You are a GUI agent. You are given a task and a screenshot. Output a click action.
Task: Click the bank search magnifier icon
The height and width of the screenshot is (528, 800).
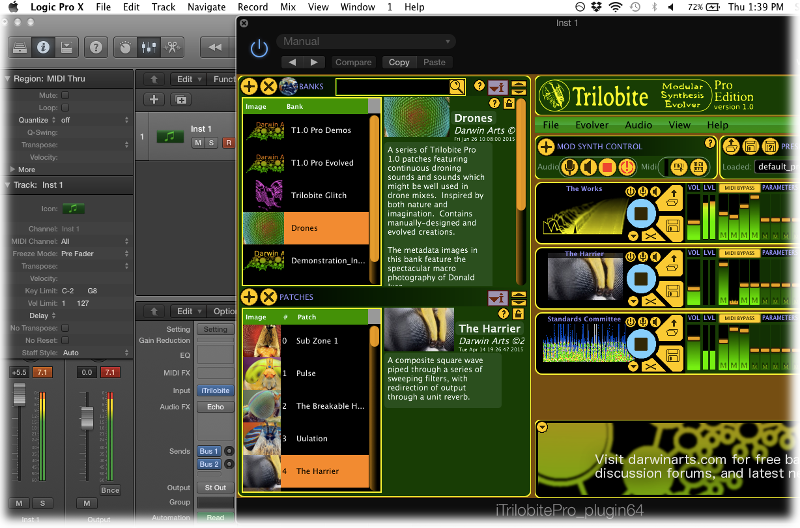(x=457, y=87)
